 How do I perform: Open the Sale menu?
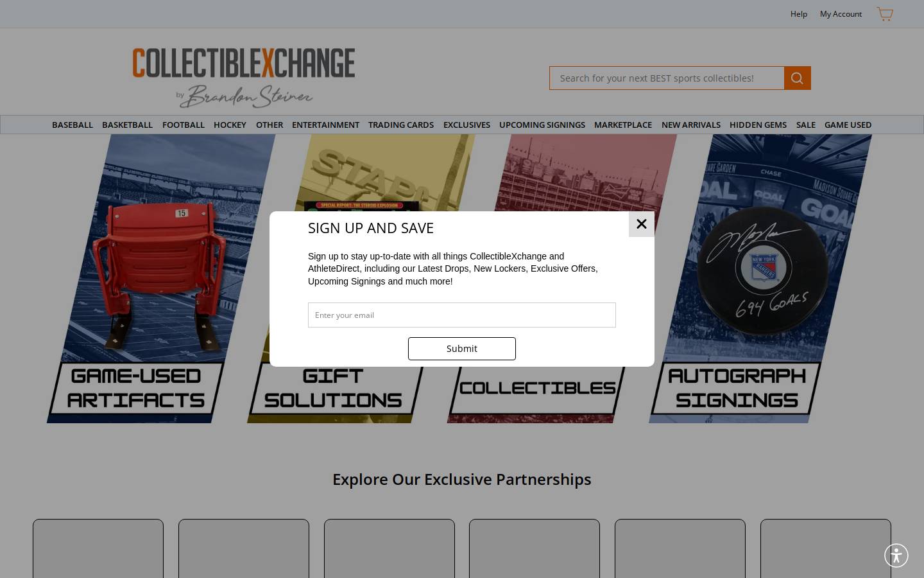tap(806, 125)
